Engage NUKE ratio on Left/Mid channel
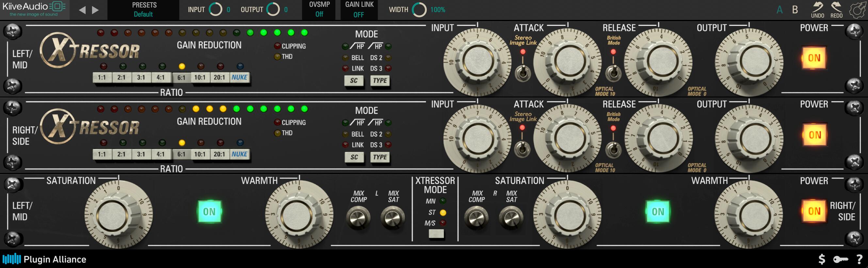The image size is (868, 268). 240,78
